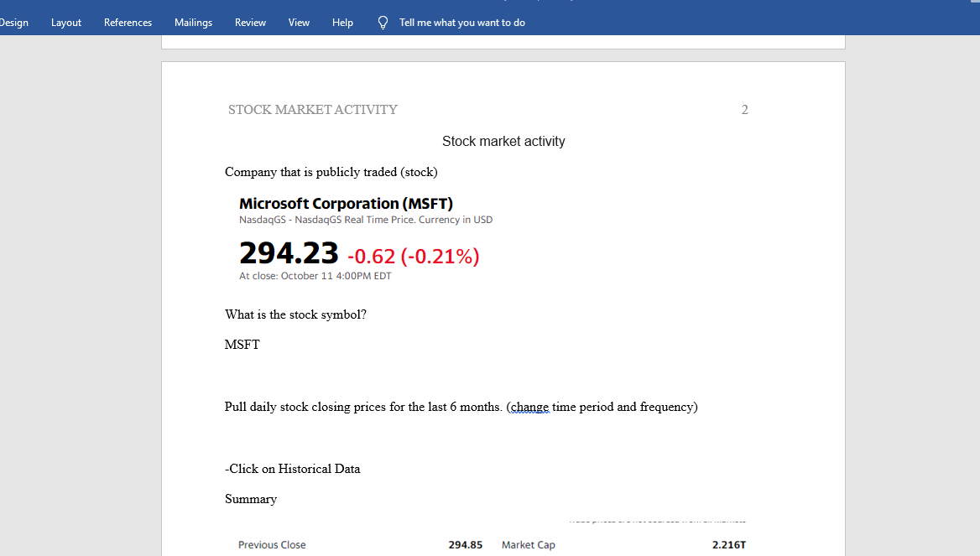
Task: Click the 'Stock market activity' centered title
Action: tap(503, 141)
